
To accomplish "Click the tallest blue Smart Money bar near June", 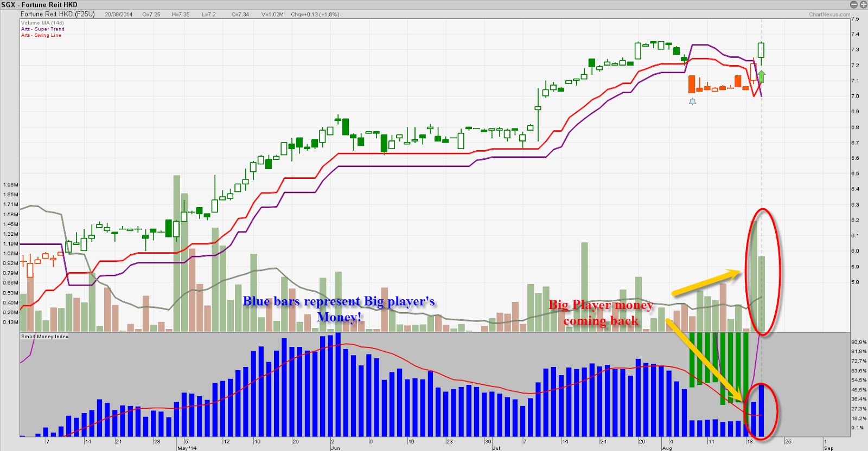I will (x=338, y=384).
